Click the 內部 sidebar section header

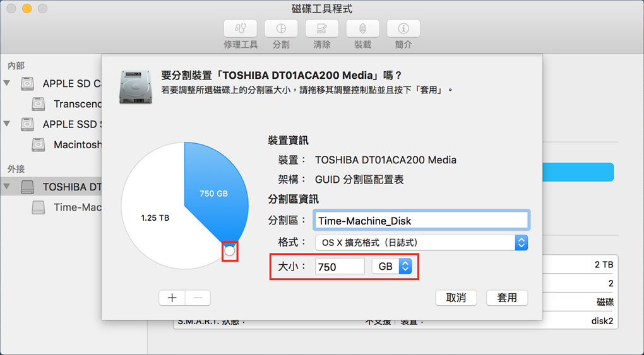(x=16, y=66)
